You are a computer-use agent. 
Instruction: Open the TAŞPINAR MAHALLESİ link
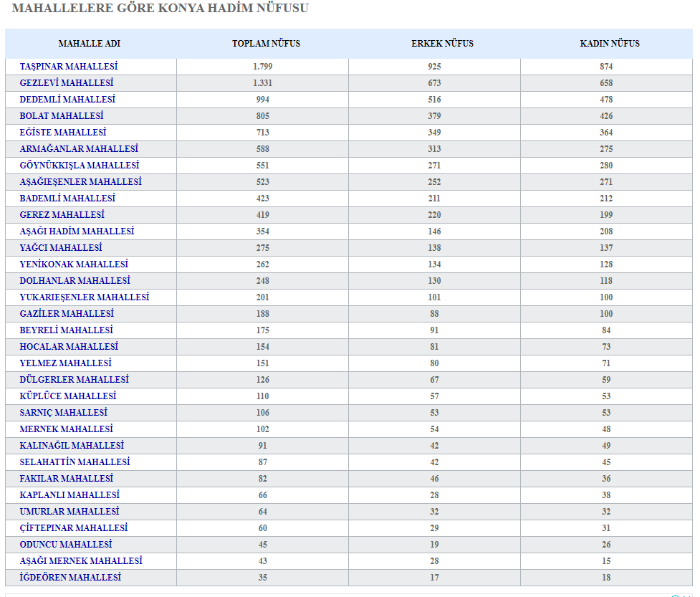coord(68,67)
